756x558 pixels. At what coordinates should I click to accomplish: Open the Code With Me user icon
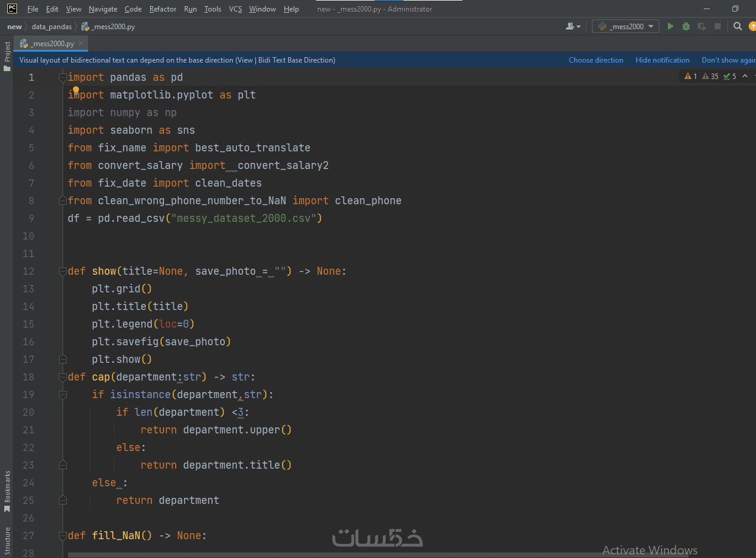pos(573,27)
